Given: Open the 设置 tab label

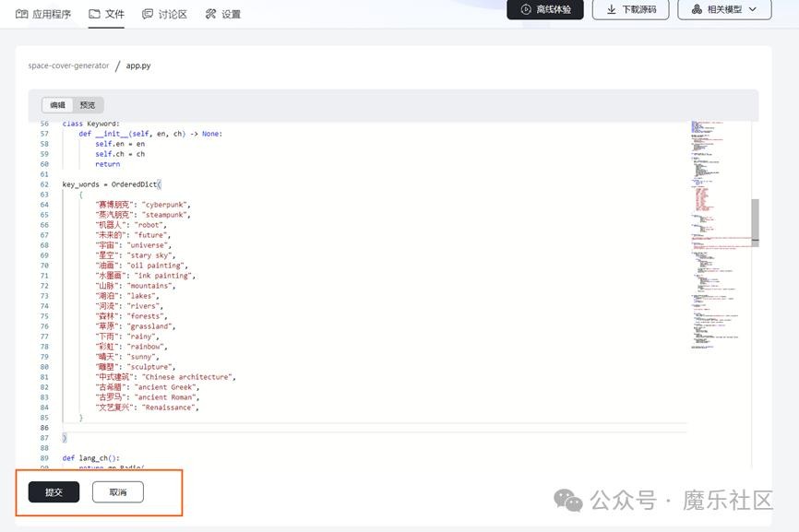Looking at the screenshot, I should (232, 14).
